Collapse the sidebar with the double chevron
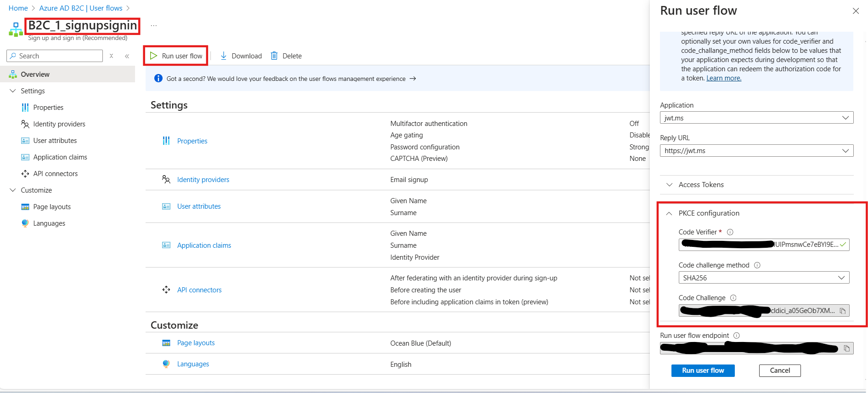The image size is (868, 393). [x=127, y=56]
